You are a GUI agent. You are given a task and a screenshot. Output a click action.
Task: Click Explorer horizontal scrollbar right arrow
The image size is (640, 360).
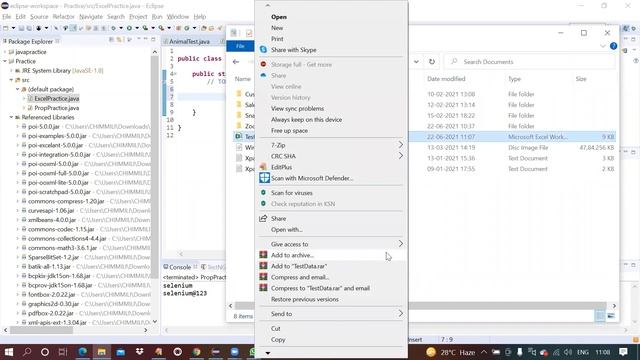[614, 306]
